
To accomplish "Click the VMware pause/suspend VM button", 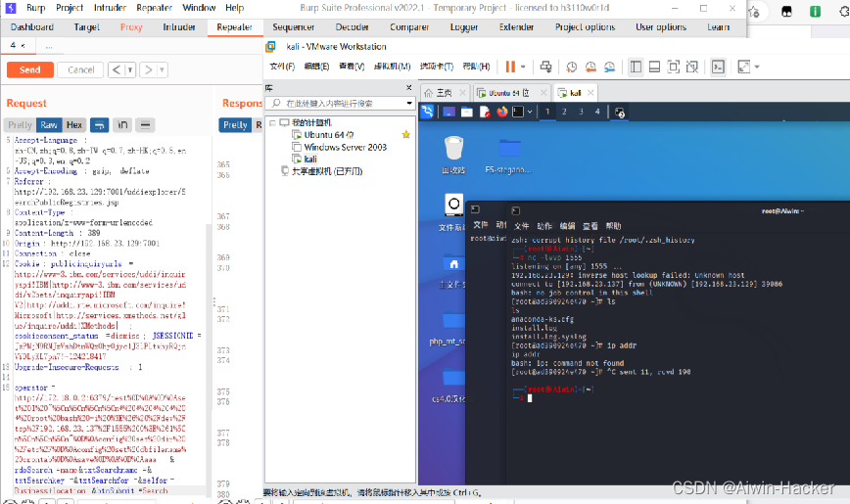I will click(510, 67).
